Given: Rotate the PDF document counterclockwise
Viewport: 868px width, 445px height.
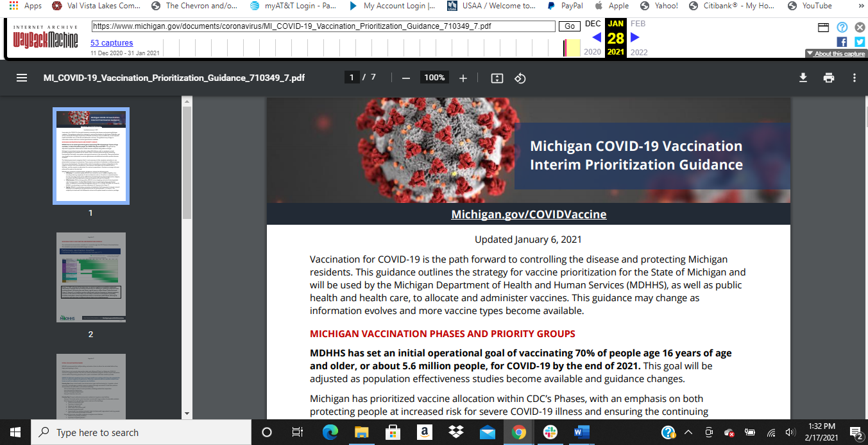Looking at the screenshot, I should (520, 78).
